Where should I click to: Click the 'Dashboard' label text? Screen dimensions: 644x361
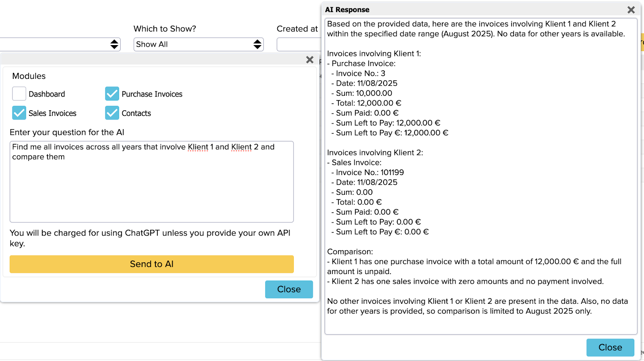click(x=47, y=94)
